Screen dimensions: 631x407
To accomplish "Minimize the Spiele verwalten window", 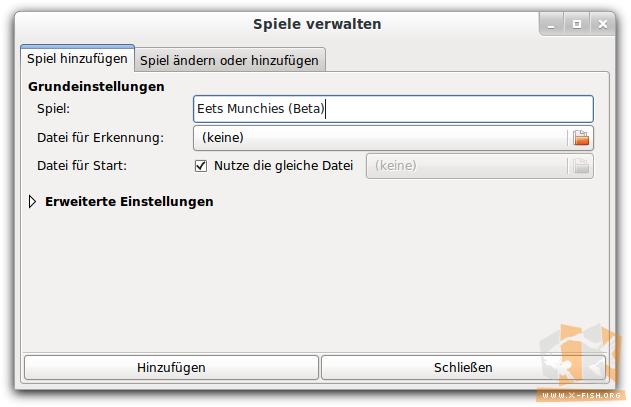I will click(551, 24).
